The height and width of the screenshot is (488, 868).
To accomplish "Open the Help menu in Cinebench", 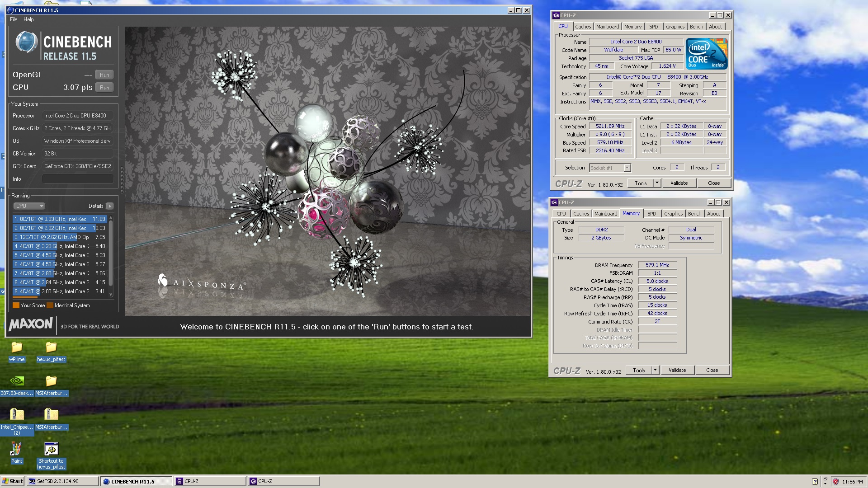I will [x=28, y=19].
